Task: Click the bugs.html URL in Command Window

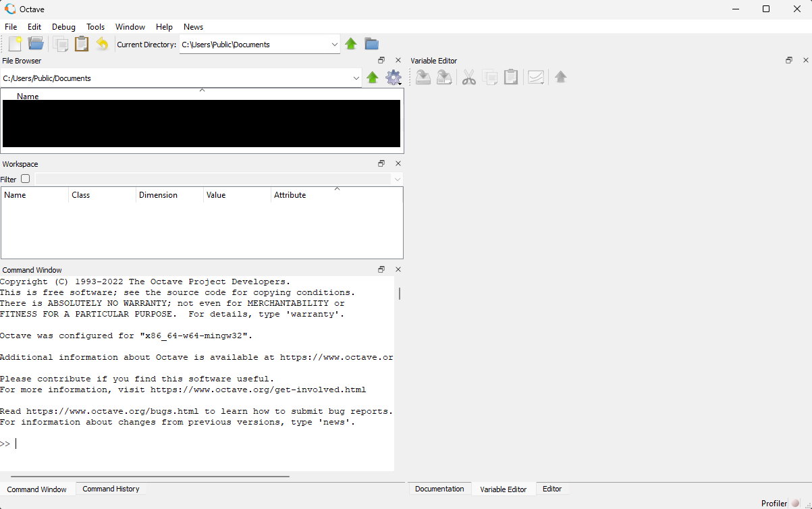Action: coord(113,411)
